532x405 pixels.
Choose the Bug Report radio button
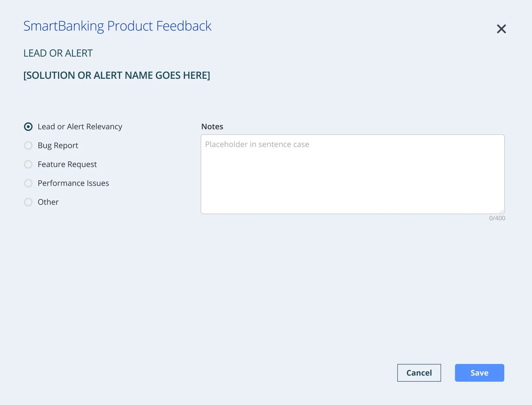28,145
